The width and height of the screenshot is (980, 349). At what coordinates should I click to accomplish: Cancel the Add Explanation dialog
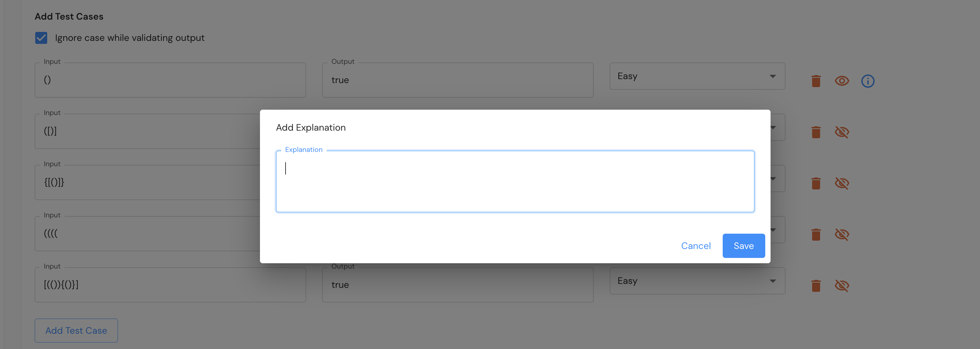click(695, 246)
